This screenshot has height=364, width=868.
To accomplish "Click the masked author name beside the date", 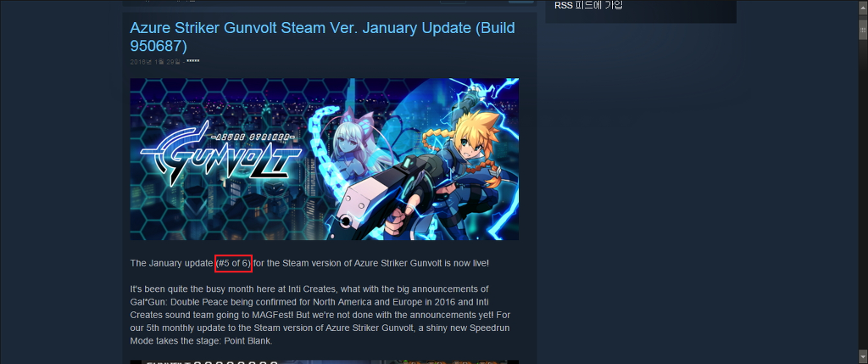I will (x=193, y=61).
